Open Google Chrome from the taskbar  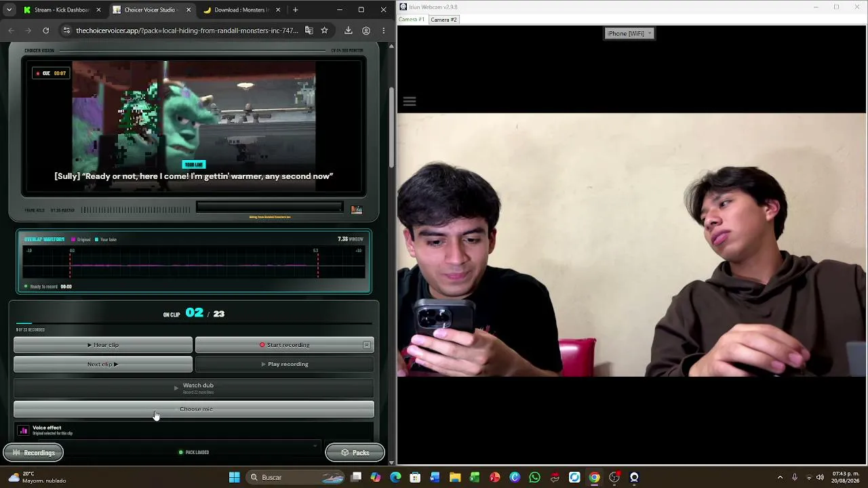click(594, 477)
